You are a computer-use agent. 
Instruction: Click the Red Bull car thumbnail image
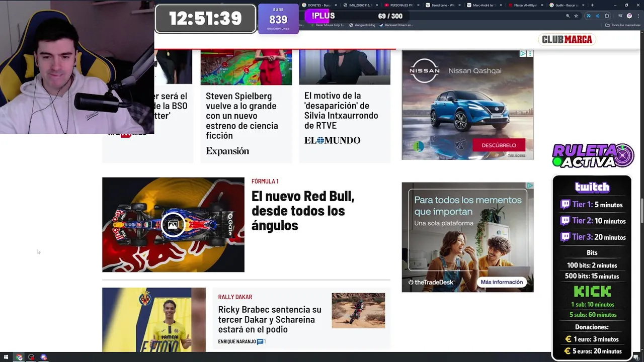coord(173,225)
